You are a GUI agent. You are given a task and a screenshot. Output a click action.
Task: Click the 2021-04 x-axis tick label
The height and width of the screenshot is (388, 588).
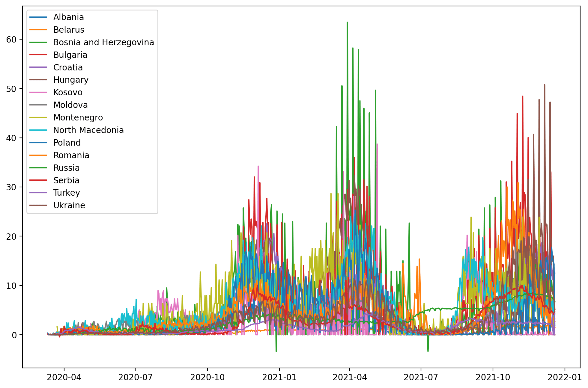point(350,377)
